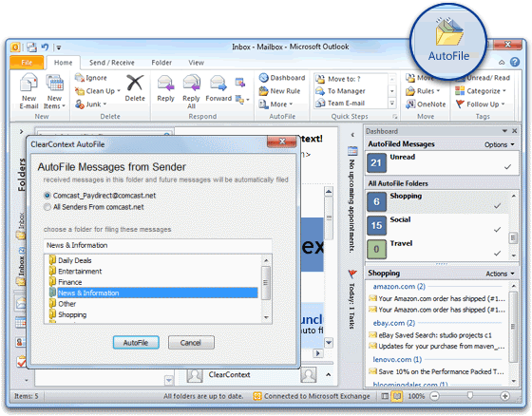Switch to the Send / Receive tab
The width and height of the screenshot is (532, 416).
click(112, 63)
